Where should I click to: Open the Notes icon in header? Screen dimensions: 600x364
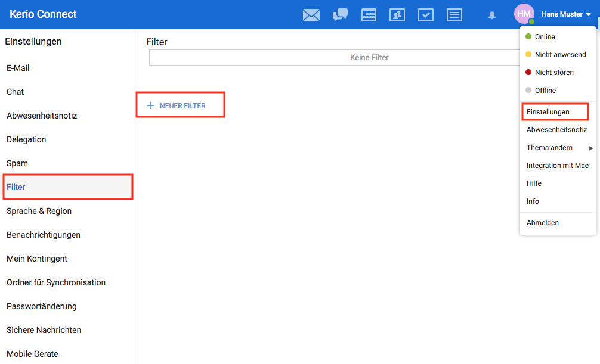(x=454, y=15)
